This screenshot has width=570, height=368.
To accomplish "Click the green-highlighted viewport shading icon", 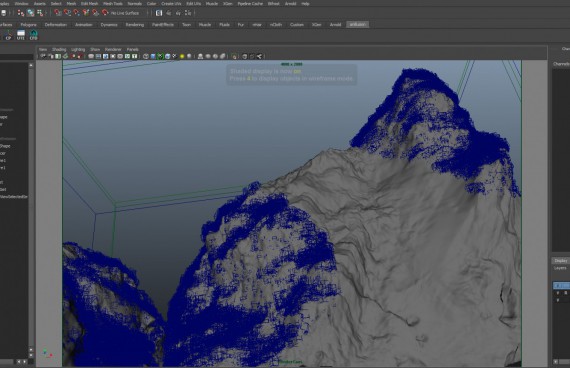I will pos(160,56).
